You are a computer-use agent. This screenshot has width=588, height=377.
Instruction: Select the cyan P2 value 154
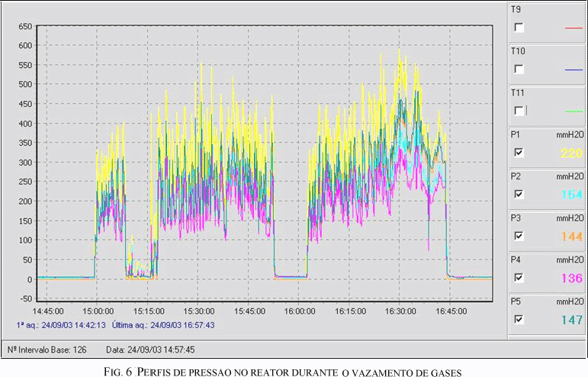(x=571, y=195)
